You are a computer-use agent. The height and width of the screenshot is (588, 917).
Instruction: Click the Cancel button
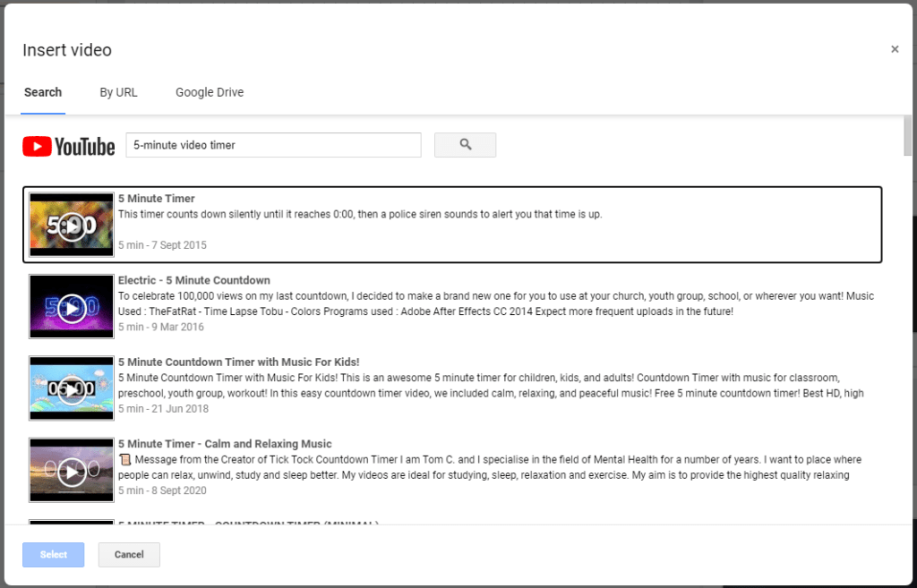129,555
